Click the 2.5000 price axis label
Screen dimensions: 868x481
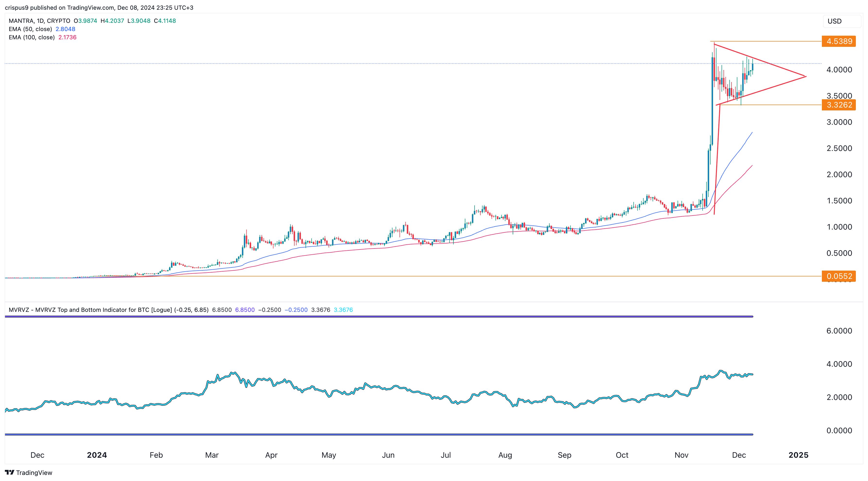pos(839,149)
